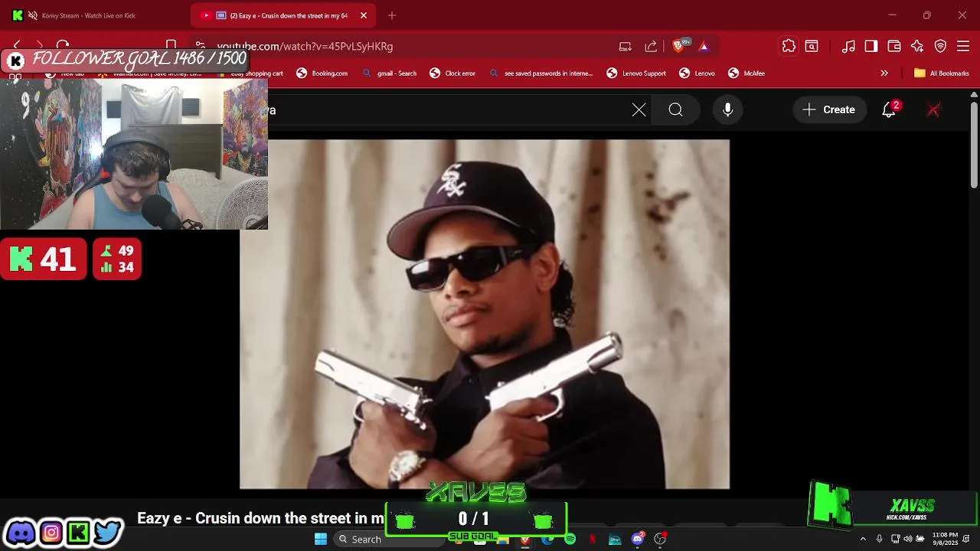Open Spotify from the taskbar
Screen dimensions: 980x551
(570, 539)
